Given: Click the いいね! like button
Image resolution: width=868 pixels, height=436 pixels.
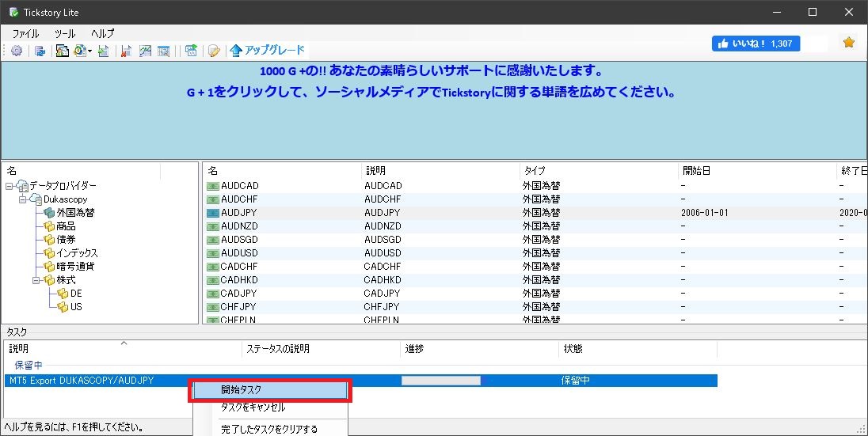Looking at the screenshot, I should tap(756, 44).
